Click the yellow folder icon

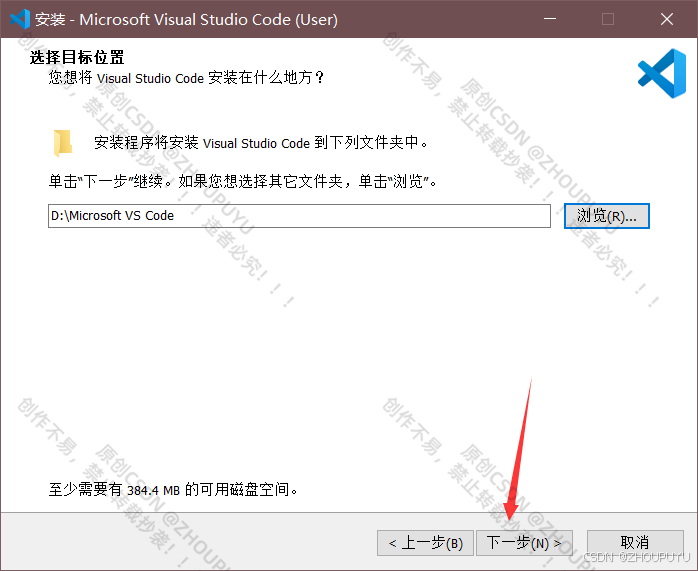[x=63, y=143]
